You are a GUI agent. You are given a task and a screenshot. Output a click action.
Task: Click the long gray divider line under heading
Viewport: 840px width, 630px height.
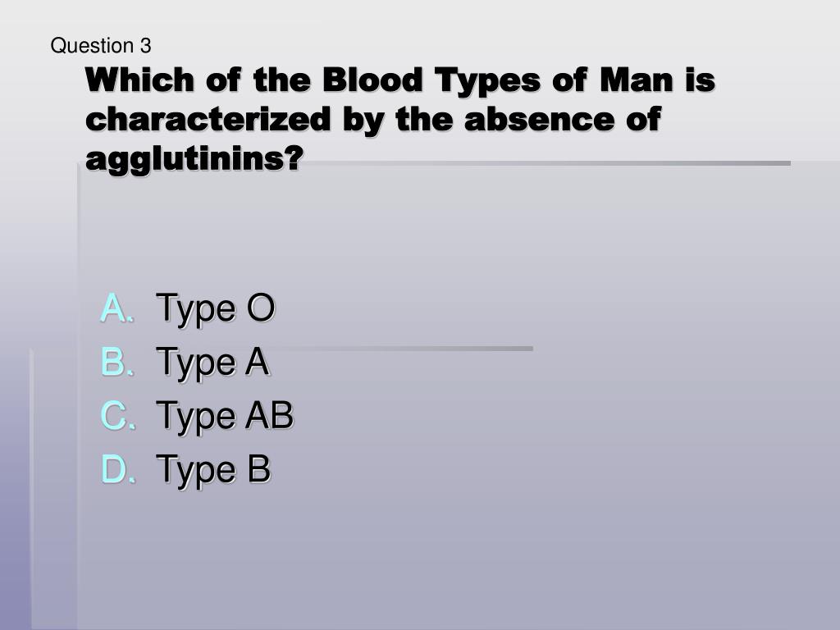pos(546,163)
